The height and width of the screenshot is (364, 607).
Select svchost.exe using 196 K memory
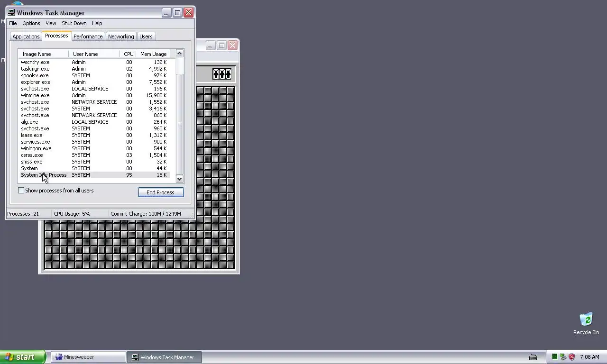(94, 89)
